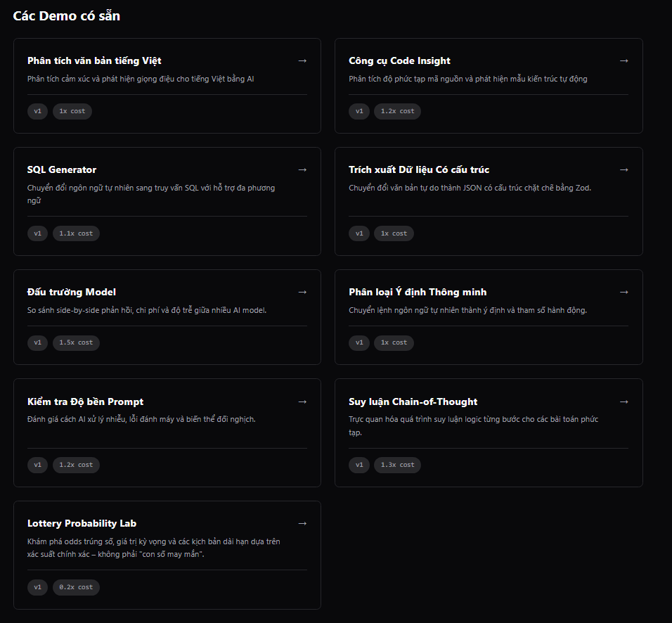Select the Đấu trường Model title

click(72, 292)
